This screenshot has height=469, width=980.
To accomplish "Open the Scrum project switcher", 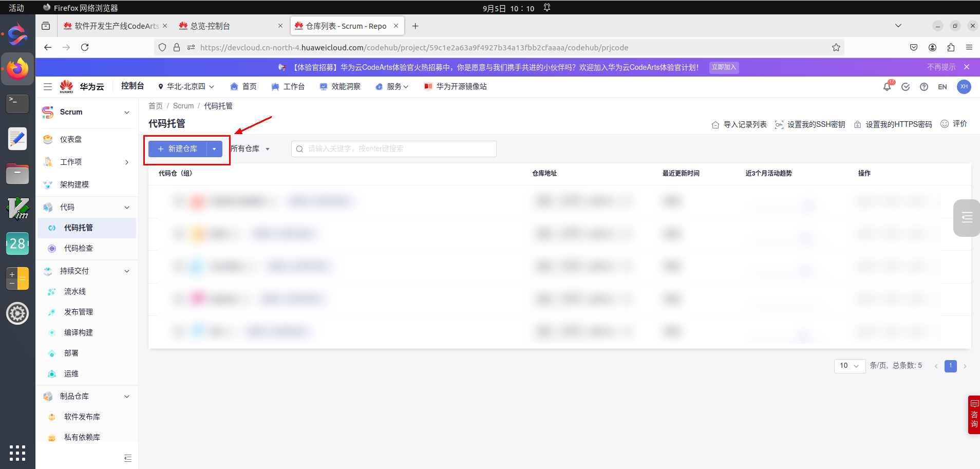I will [x=87, y=112].
